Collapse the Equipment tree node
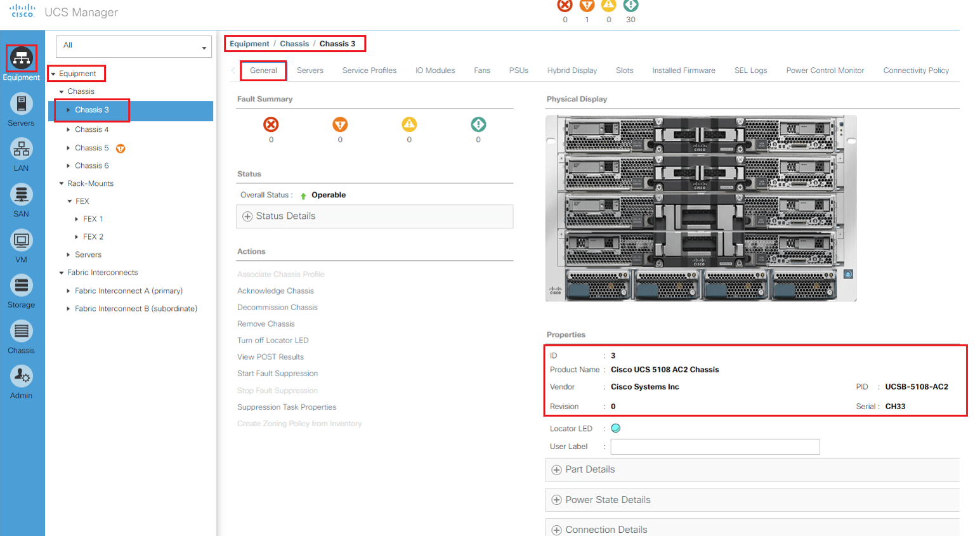Viewport: 980px width, 536px height. click(x=53, y=74)
